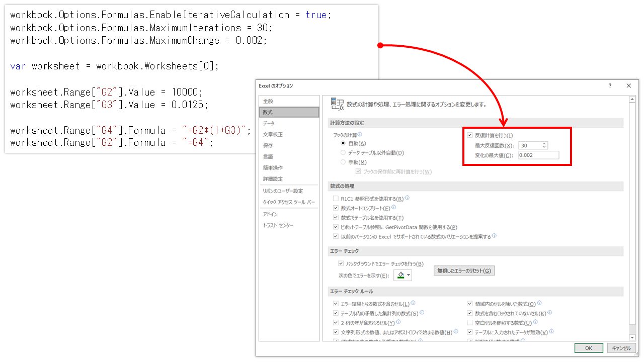Open トラスト センター category
644x362 pixels.
point(289,225)
